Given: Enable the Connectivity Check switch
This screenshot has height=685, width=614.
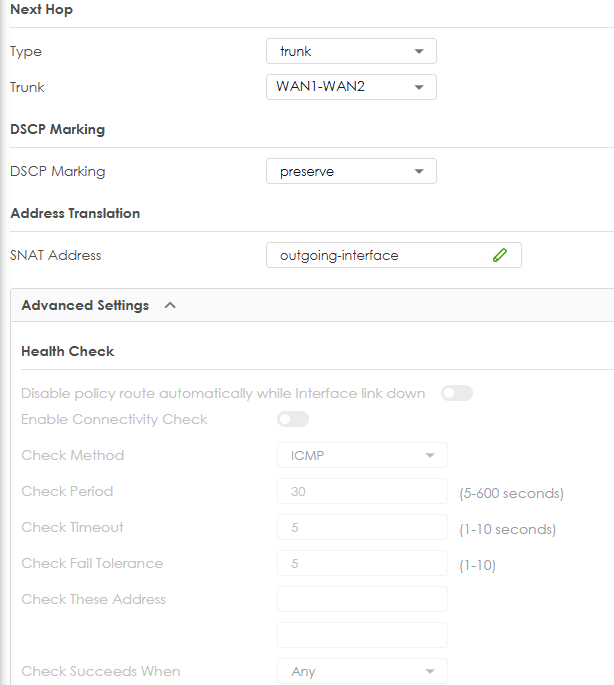Looking at the screenshot, I should (293, 419).
